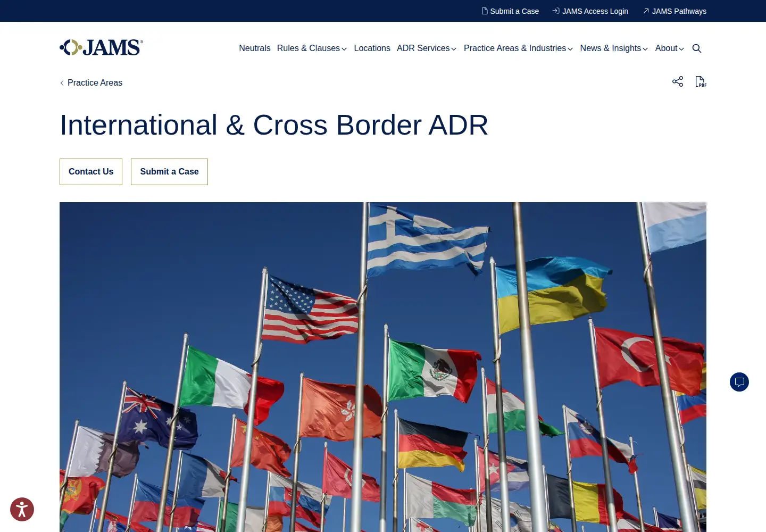Click the international flags hero image
Viewport: 766px width, 532px height.
[383, 367]
